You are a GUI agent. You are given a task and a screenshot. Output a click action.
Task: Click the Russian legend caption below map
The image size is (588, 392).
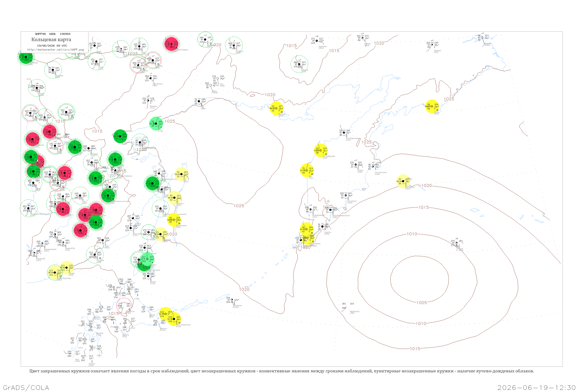click(281, 371)
